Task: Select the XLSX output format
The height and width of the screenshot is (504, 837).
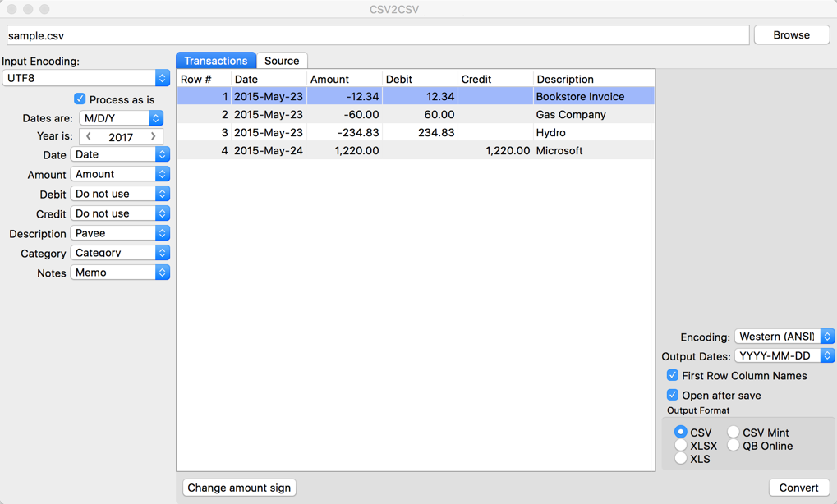Action: [x=680, y=445]
